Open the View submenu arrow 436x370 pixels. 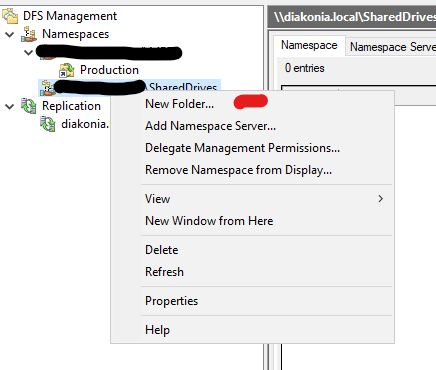tap(380, 199)
